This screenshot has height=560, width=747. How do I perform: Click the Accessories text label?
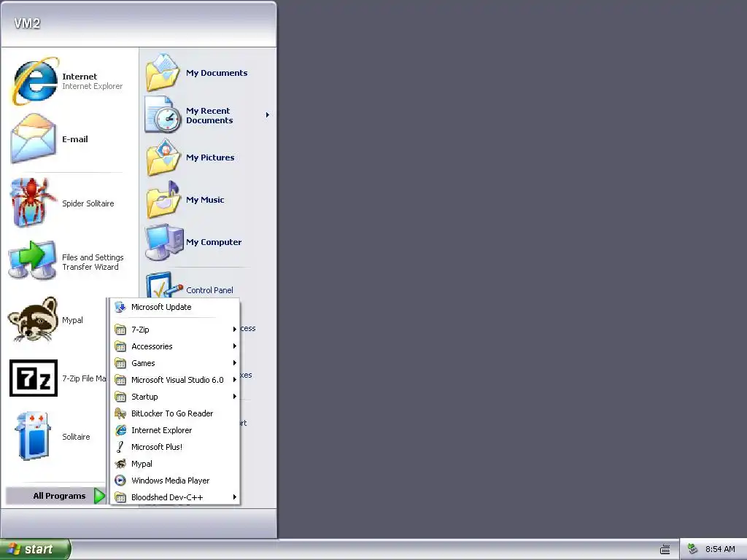tap(152, 346)
